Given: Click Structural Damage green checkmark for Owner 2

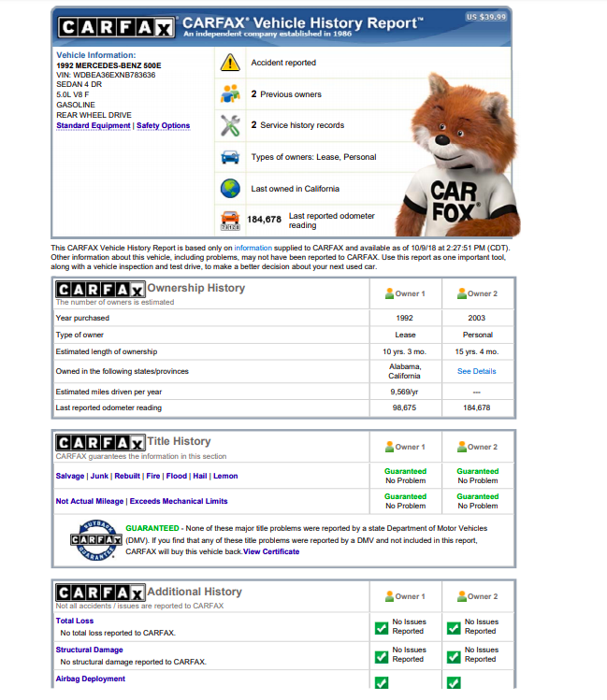Looking at the screenshot, I should 454,657.
